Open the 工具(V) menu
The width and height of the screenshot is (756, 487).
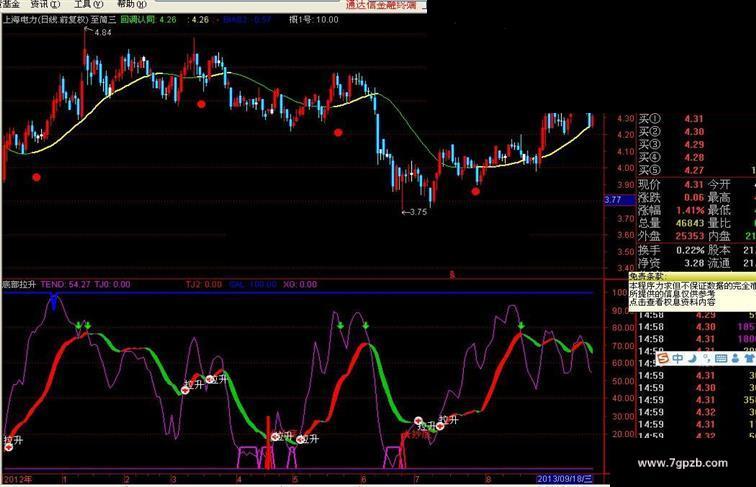88,4
